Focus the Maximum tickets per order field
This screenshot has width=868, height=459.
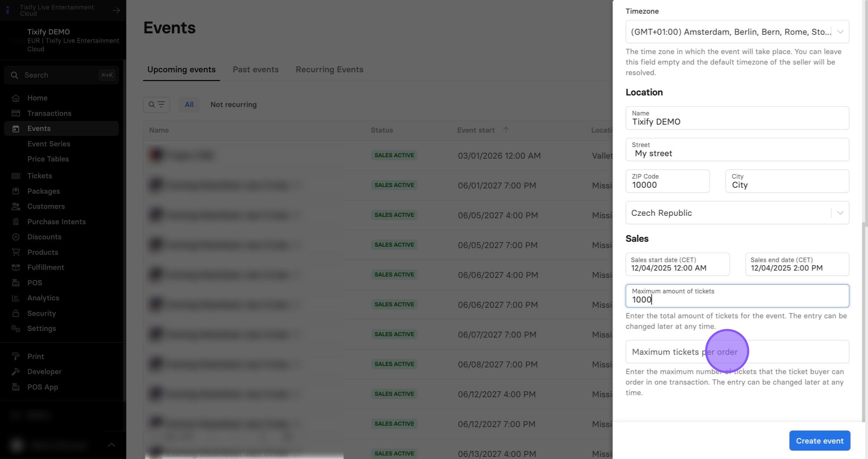[x=737, y=352]
